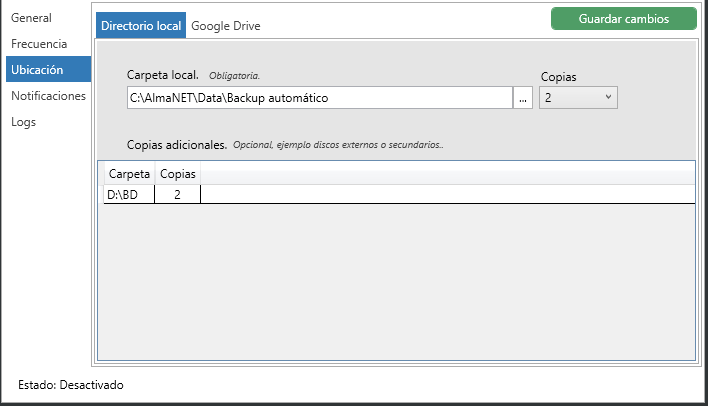The width and height of the screenshot is (708, 406).
Task: Click the Copias column header in grid
Action: (178, 174)
